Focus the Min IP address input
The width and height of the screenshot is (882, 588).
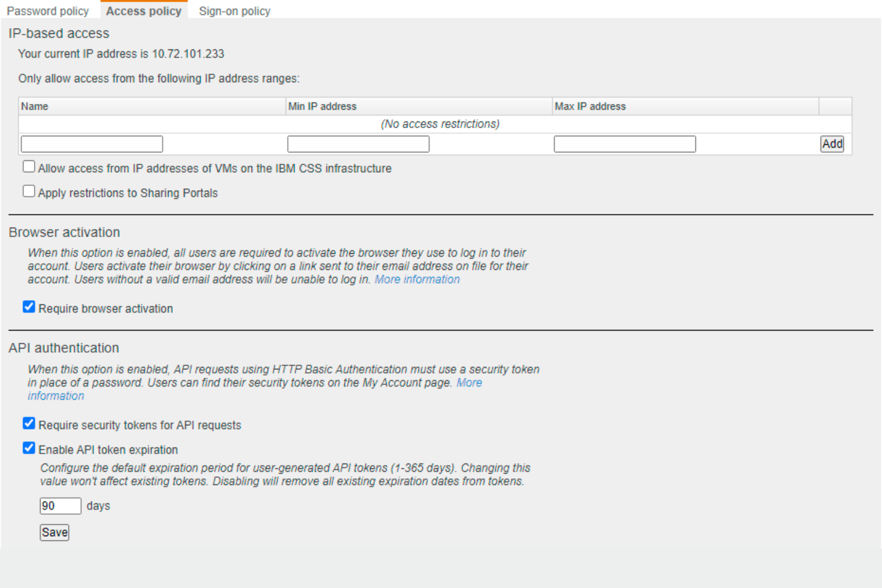358,144
